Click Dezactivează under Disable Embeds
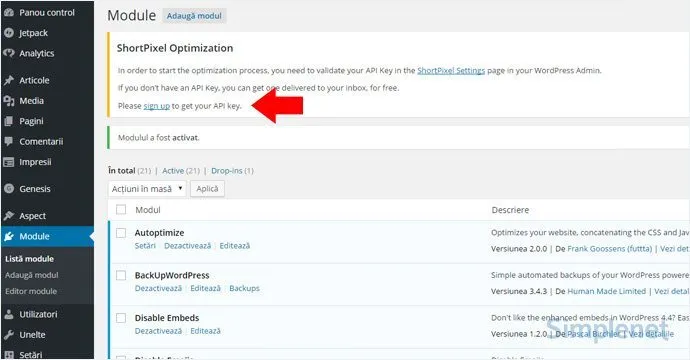The height and width of the screenshot is (360, 690). point(158,331)
